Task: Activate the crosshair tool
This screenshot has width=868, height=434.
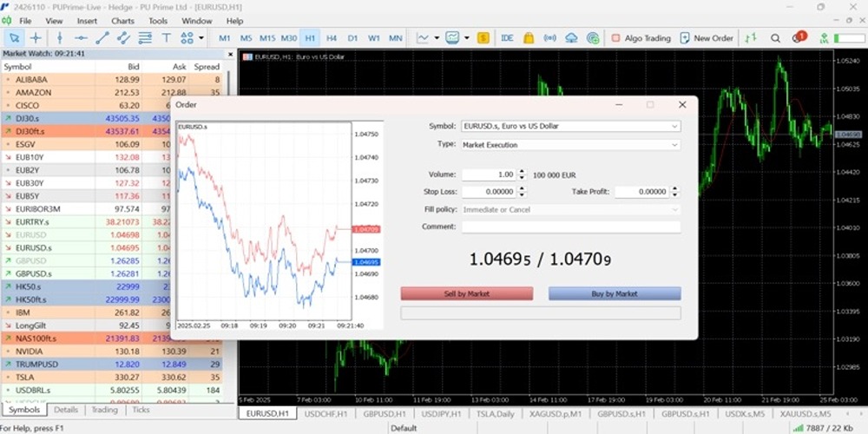Action: tap(36, 37)
